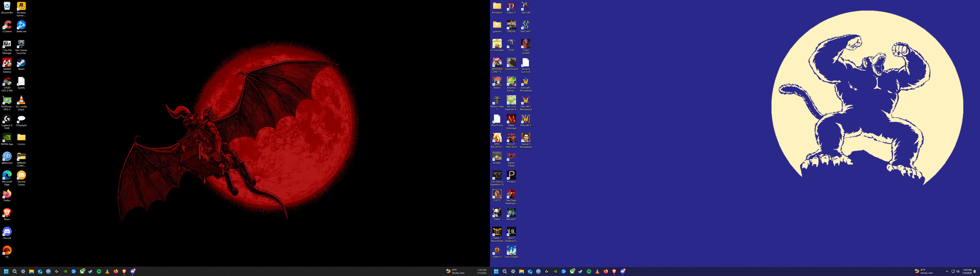Select the UNREAD COMIC folder icon

21,159
